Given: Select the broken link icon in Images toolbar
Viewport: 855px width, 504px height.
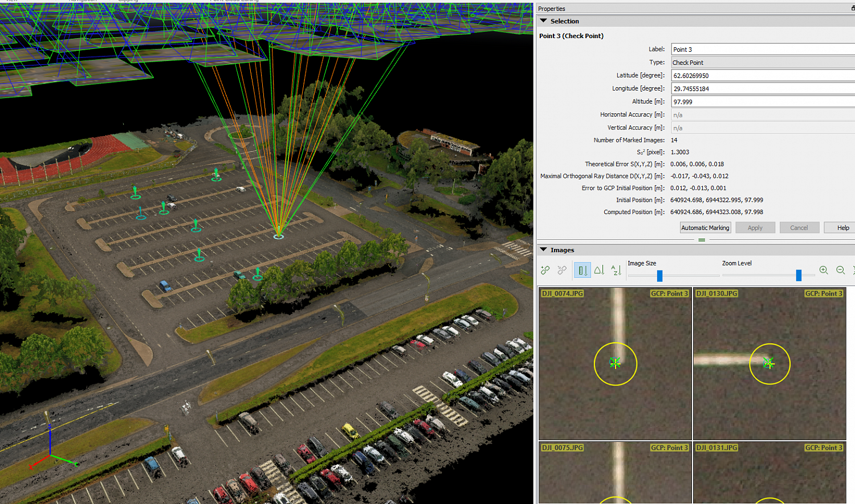Looking at the screenshot, I should 562,269.
